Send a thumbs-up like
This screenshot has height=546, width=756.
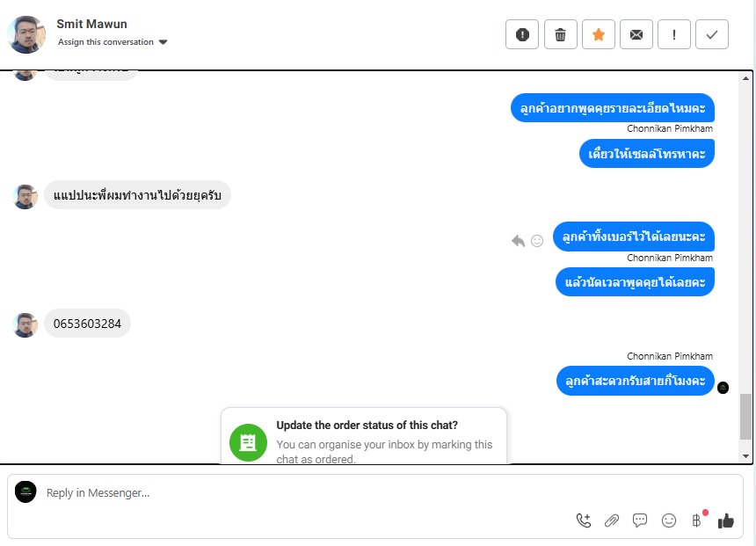click(x=725, y=521)
